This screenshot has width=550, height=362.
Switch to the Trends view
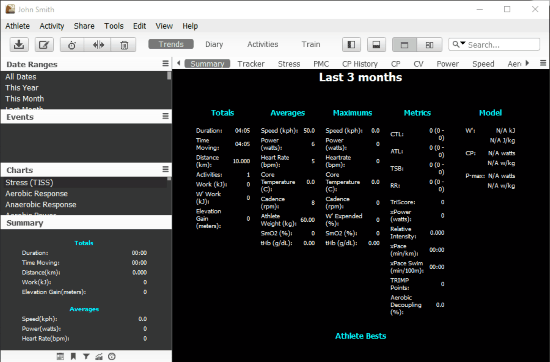pos(171,44)
